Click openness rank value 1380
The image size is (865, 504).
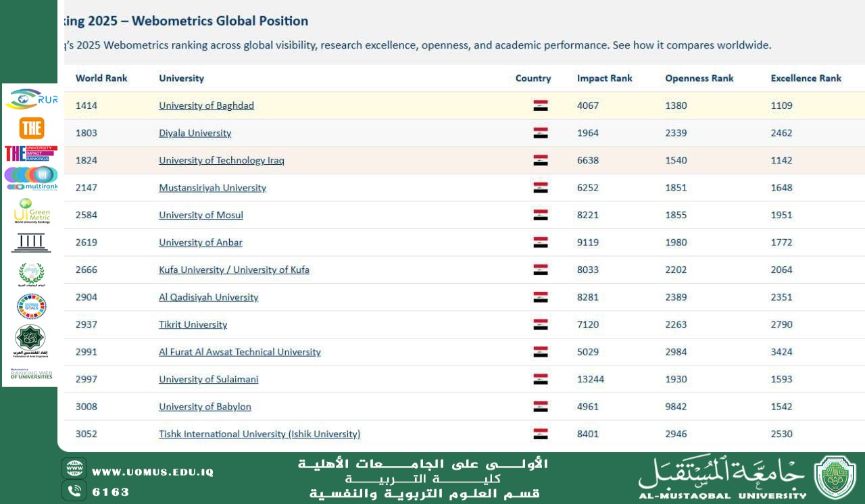click(676, 105)
